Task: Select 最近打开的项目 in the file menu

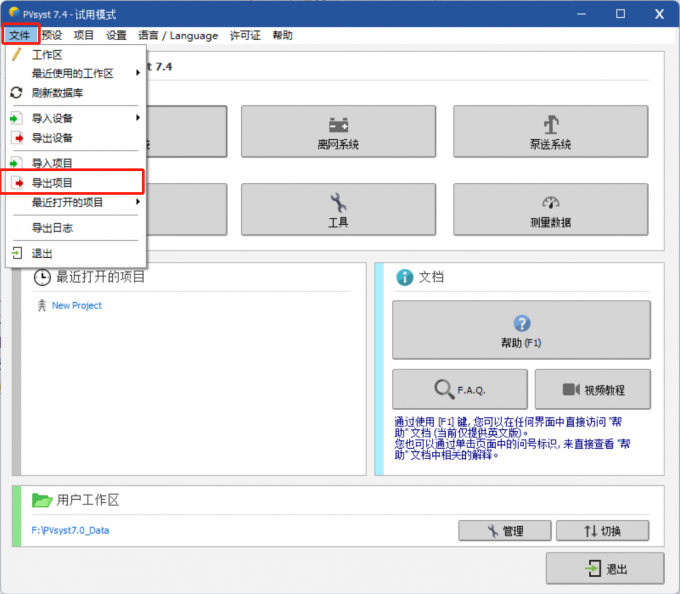Action: pos(67,202)
